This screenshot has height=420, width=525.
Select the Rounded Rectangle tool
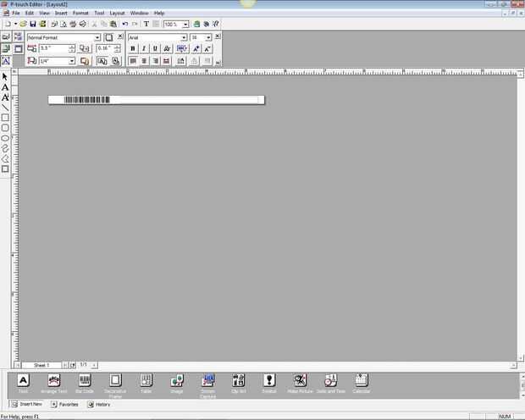point(5,128)
